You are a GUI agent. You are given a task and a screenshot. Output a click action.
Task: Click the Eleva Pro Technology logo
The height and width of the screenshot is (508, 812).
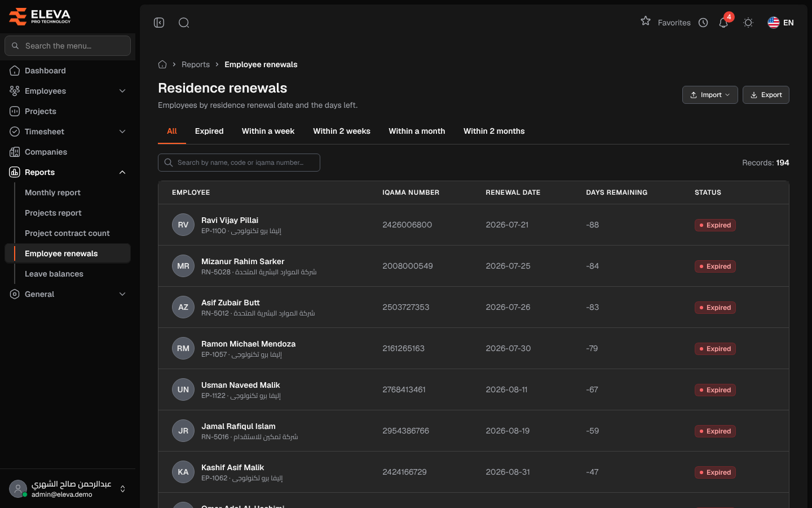point(40,16)
